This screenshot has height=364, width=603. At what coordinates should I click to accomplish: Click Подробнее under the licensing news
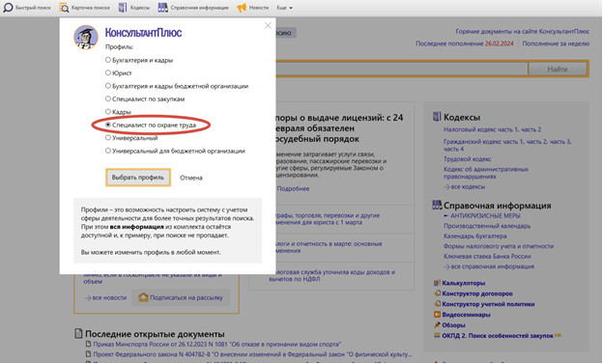(x=293, y=188)
